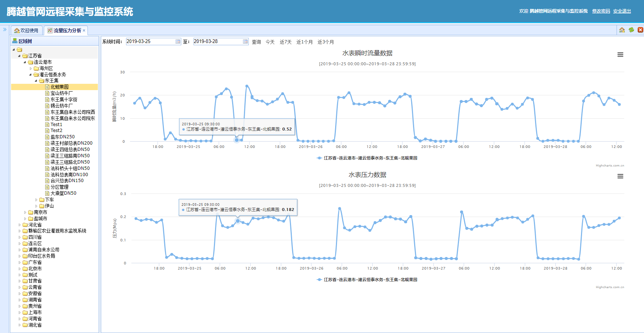Toggle the flow chart legend series
This screenshot has height=333, width=644.
(x=367, y=158)
